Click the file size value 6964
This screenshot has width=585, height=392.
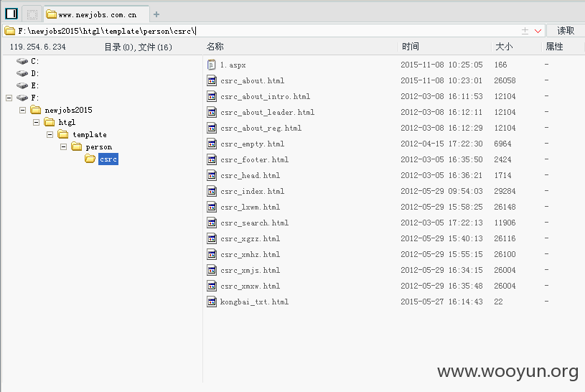pos(502,144)
